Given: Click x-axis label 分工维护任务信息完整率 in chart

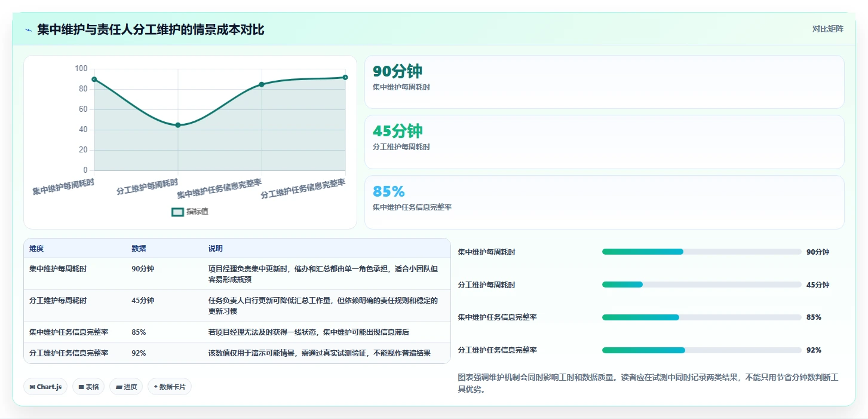Looking at the screenshot, I should point(303,189).
